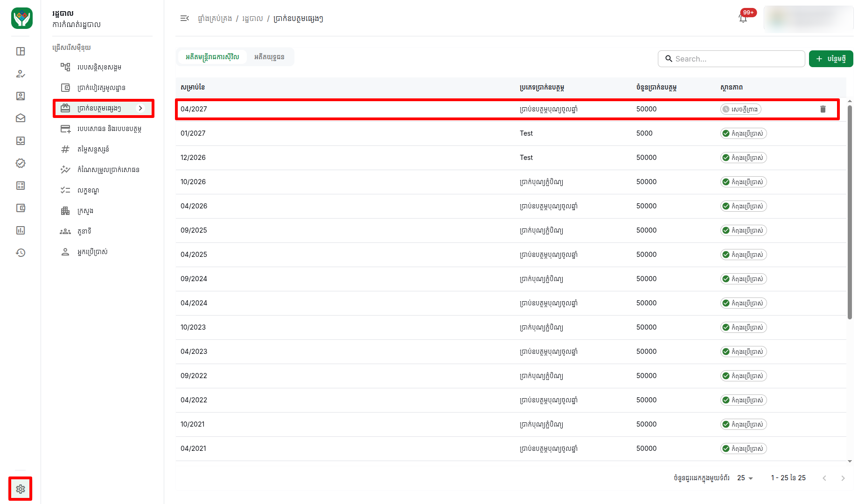865x504 pixels.
Task: Open the wallet icon in left rail
Action: pos(21,208)
